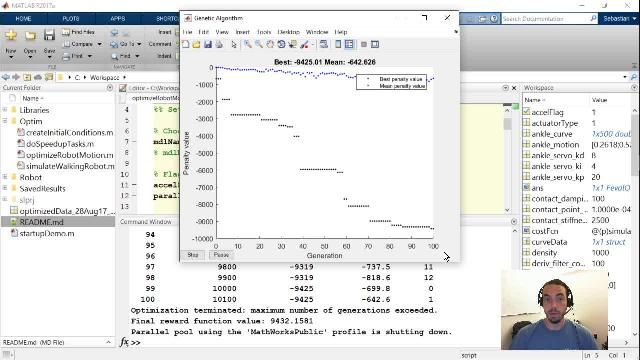Image resolution: width=640 pixels, height=360 pixels.
Task: Click Find Files in the ribbon
Action: [79, 32]
